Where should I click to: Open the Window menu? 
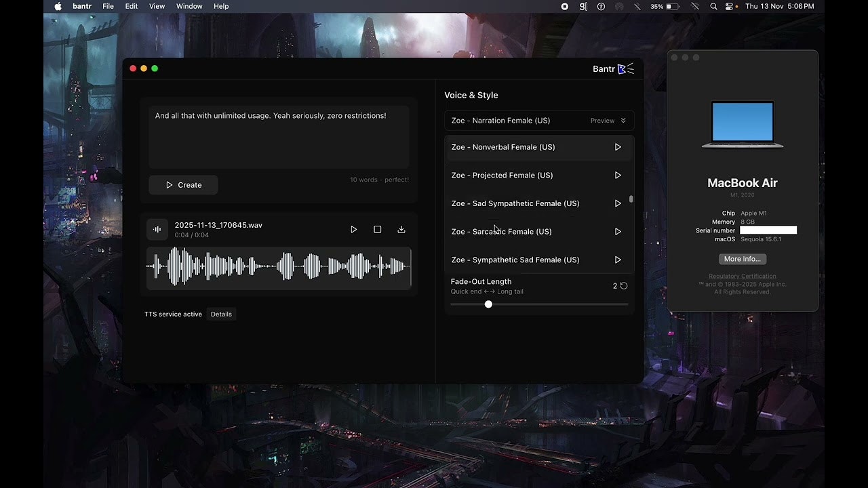pyautogui.click(x=189, y=6)
